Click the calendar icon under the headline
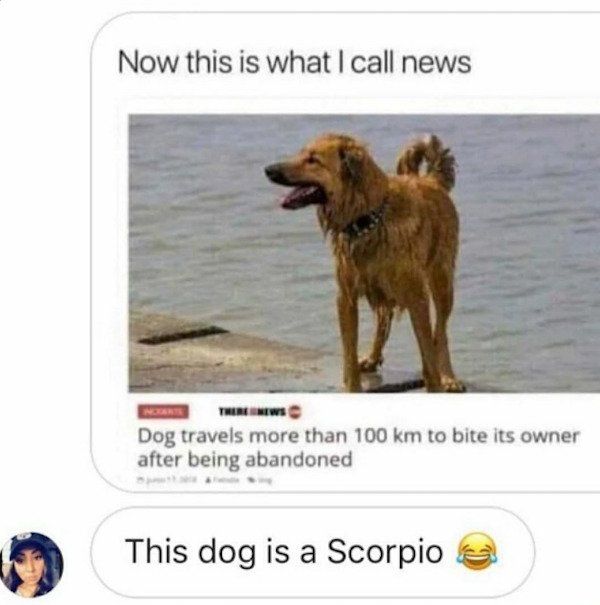Viewport: 600px width, 605px height. 140,480
